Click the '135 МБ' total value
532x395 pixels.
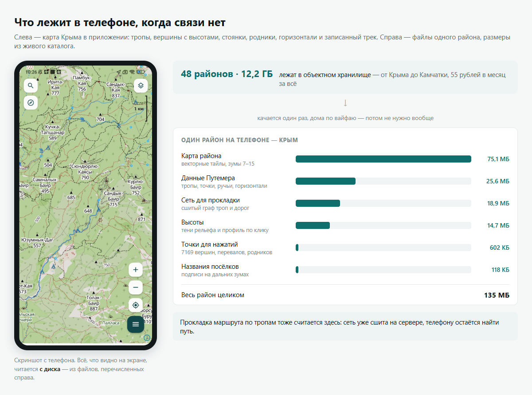tap(497, 295)
